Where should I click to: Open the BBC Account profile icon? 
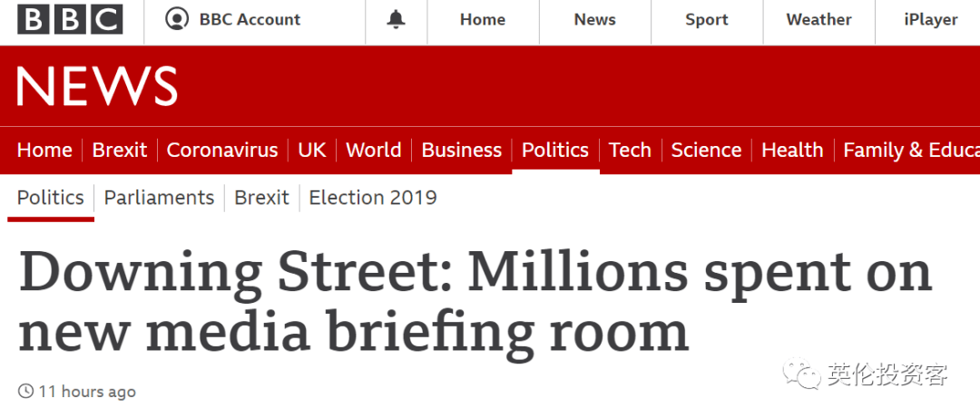coord(177,19)
